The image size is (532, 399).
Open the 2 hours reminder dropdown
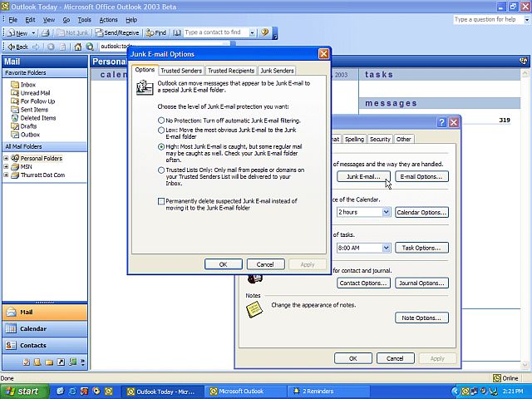coord(386,213)
